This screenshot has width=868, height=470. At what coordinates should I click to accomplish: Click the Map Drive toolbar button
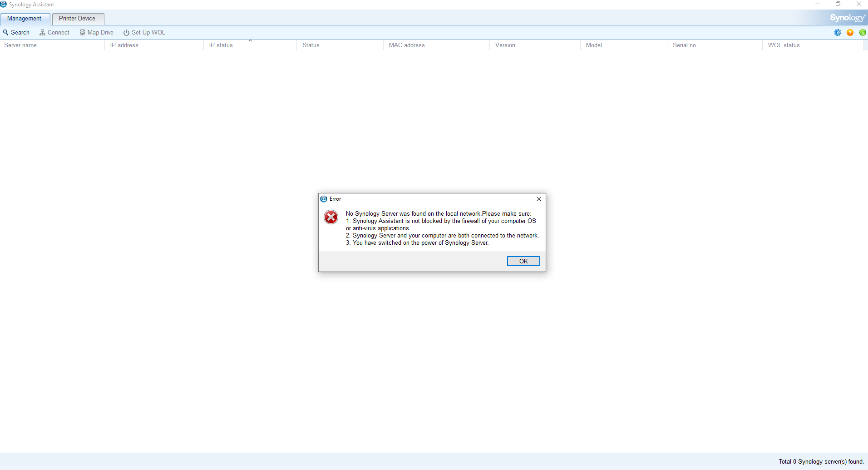[97, 33]
